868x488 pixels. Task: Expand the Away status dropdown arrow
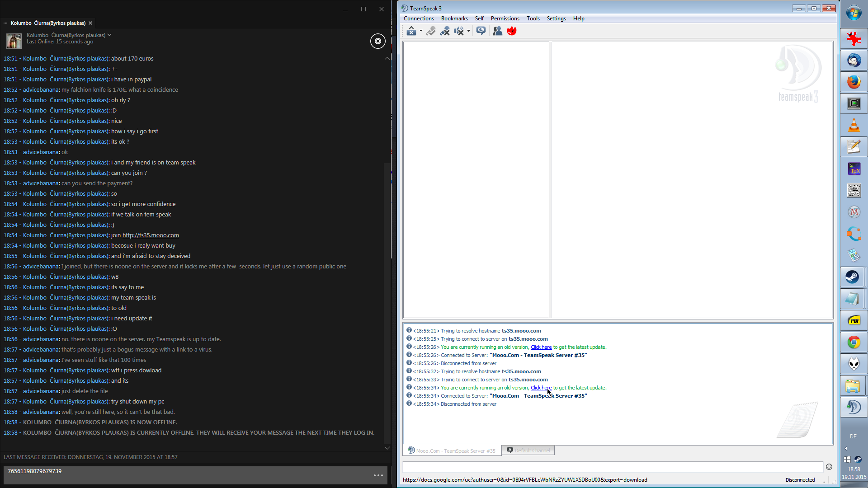click(x=421, y=31)
